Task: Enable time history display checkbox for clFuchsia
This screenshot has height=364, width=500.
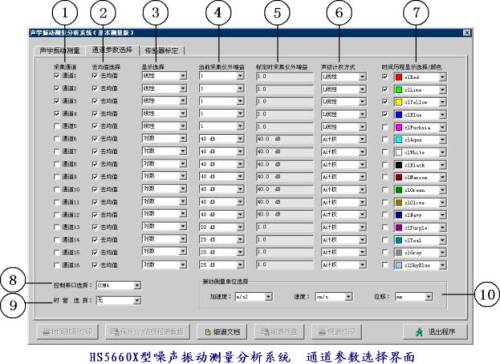Action: tap(385, 127)
